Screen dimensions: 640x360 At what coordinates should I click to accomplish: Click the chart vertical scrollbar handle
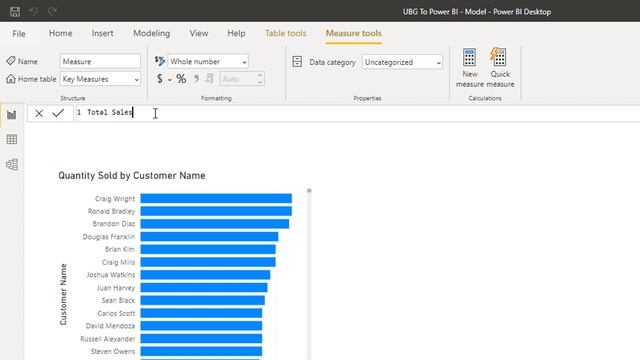pyautogui.click(x=309, y=191)
